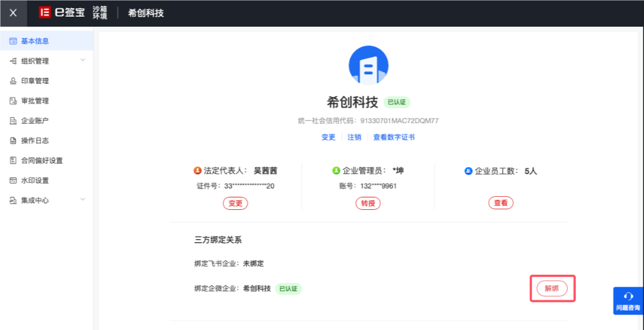This screenshot has width=644, height=330.
Task: Click the 已认证 badge beside 绑定企微企业
Action: point(288,289)
